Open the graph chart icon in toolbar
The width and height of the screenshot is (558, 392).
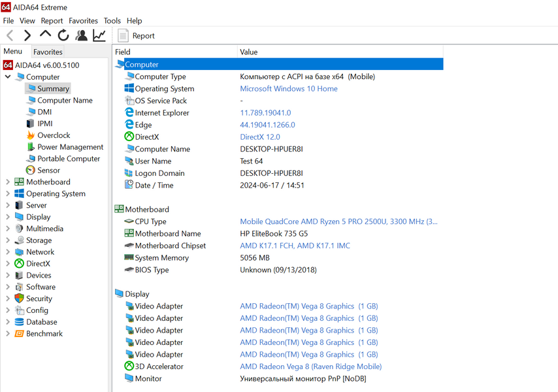(99, 35)
